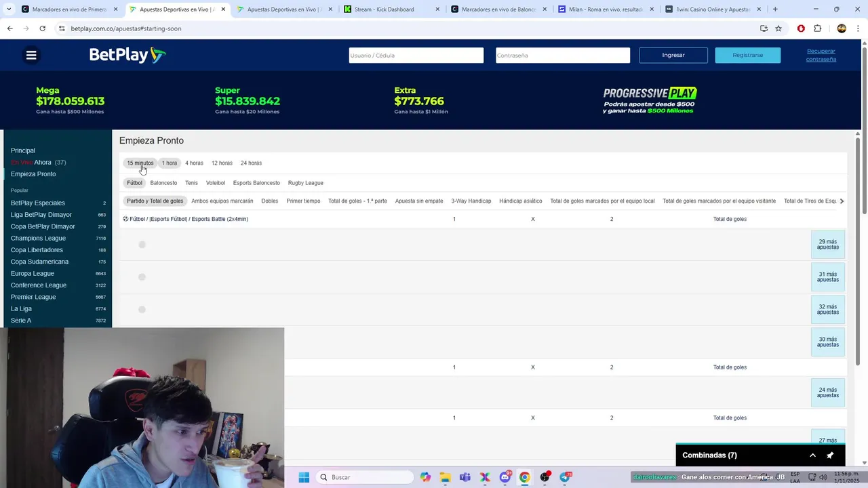Image resolution: width=868 pixels, height=488 pixels.
Task: Expand the Combinadas (7) panel
Action: coord(812,455)
